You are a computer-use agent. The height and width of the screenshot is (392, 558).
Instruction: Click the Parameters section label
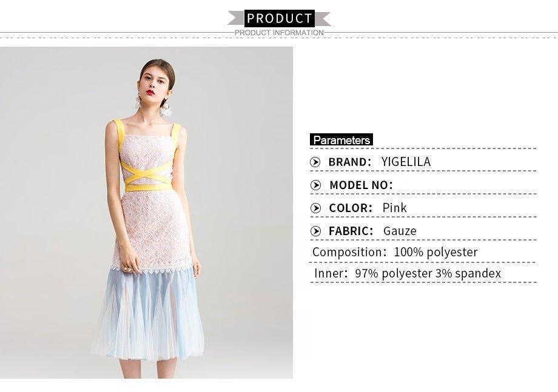(x=341, y=140)
